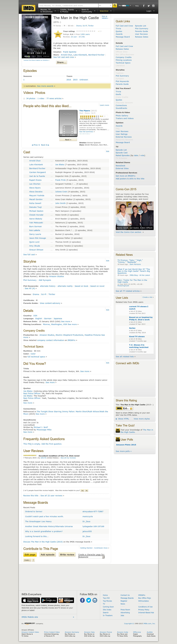This screenshot has width=177, height=644.
Task: Open the season 1 episodes link
Action: point(24,80)
